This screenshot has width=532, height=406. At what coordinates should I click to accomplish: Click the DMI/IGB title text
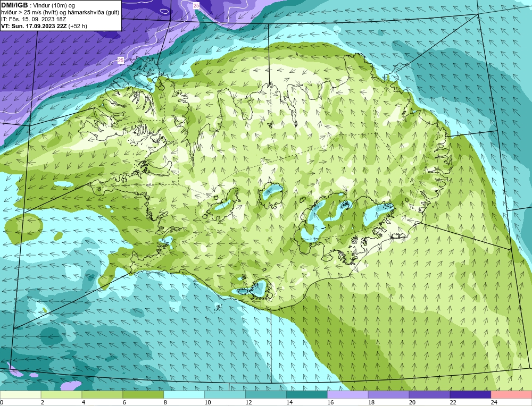(x=14, y=5)
